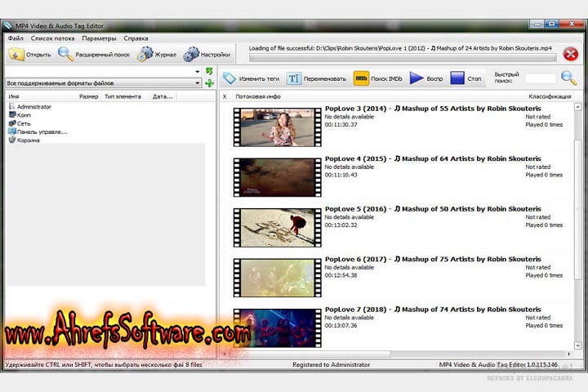Click the red cancel loading icon

(x=571, y=55)
